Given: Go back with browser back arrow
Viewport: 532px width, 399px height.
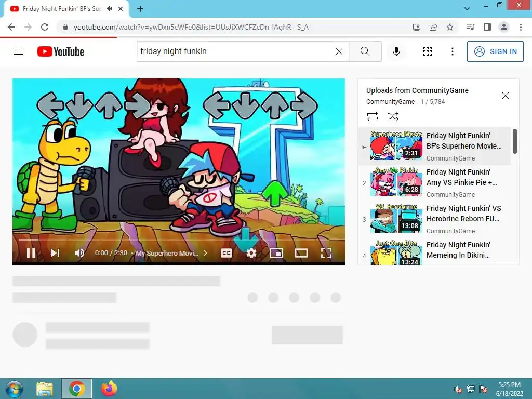Looking at the screenshot, I should click(11, 27).
